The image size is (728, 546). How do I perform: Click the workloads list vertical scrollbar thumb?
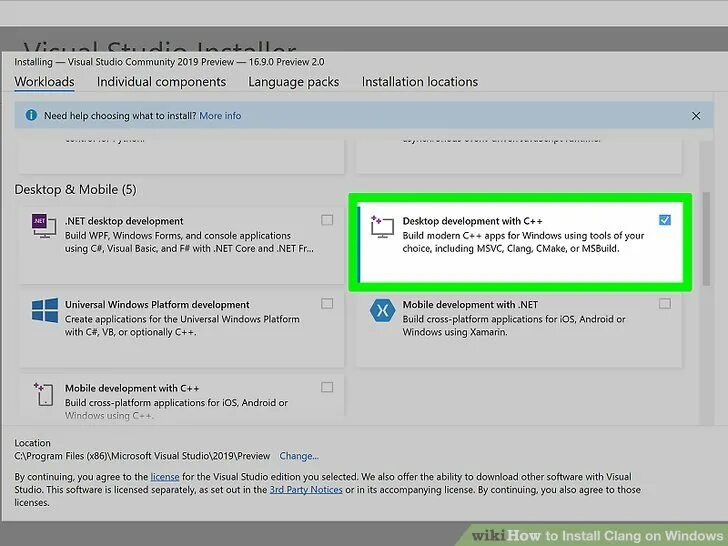pos(706,239)
